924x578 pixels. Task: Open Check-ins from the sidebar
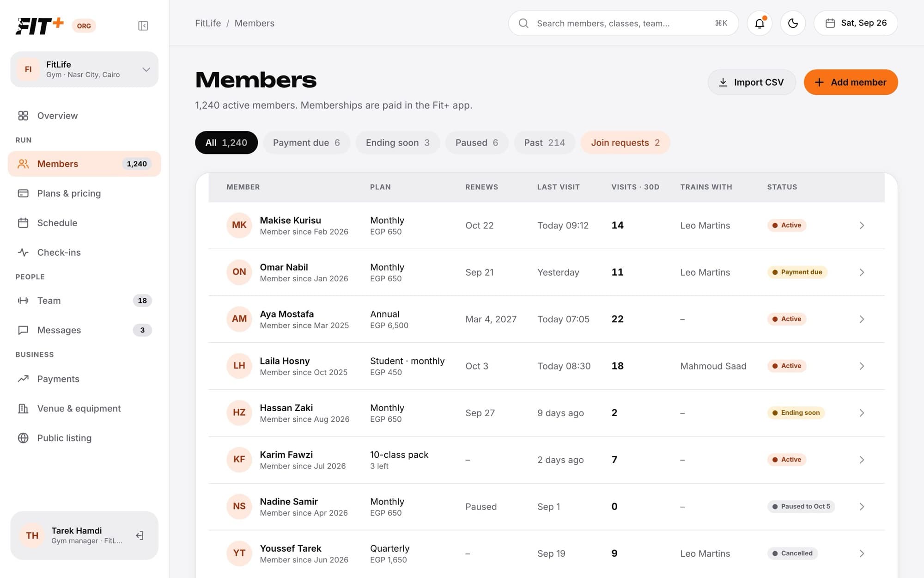pos(84,252)
